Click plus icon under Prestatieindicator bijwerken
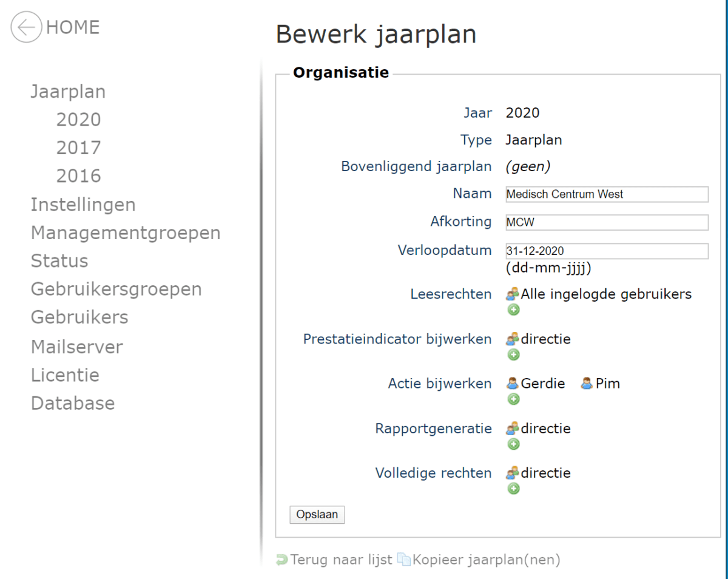 tap(513, 354)
